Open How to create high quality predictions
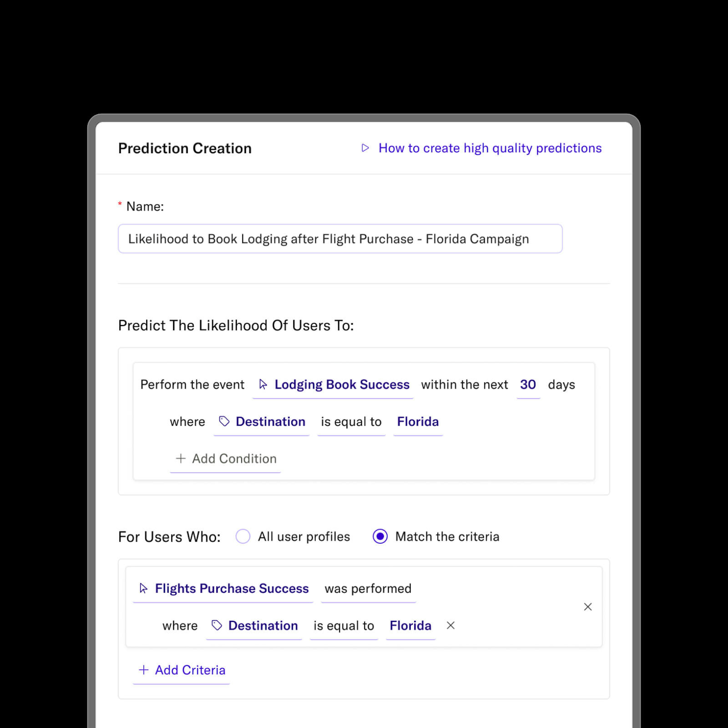The image size is (728, 728). (x=490, y=148)
